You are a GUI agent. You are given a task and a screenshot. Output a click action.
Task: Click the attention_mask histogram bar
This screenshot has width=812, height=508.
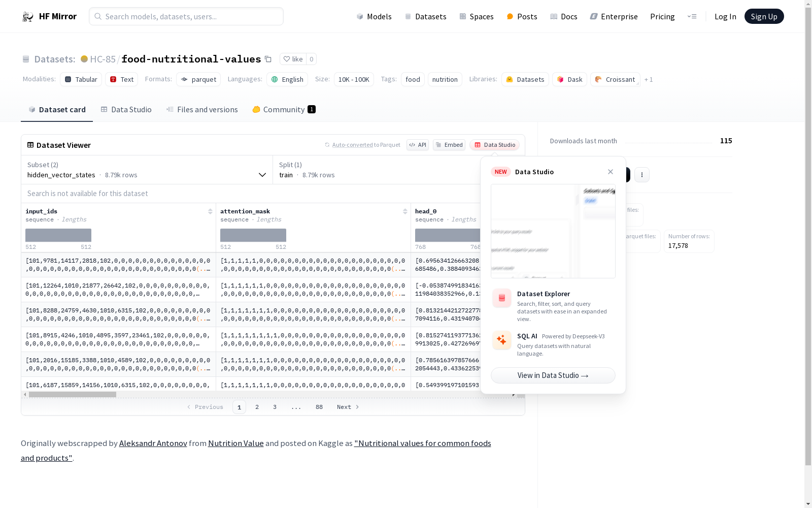(x=253, y=235)
